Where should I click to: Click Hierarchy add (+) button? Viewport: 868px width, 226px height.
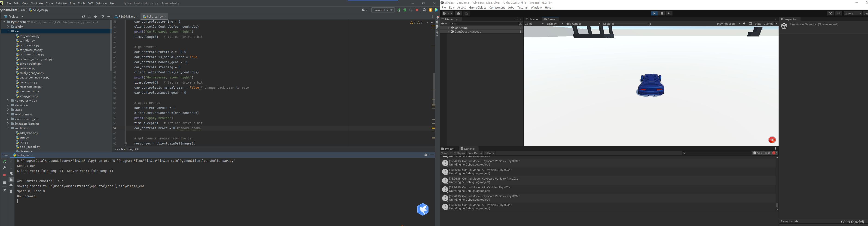click(x=444, y=24)
